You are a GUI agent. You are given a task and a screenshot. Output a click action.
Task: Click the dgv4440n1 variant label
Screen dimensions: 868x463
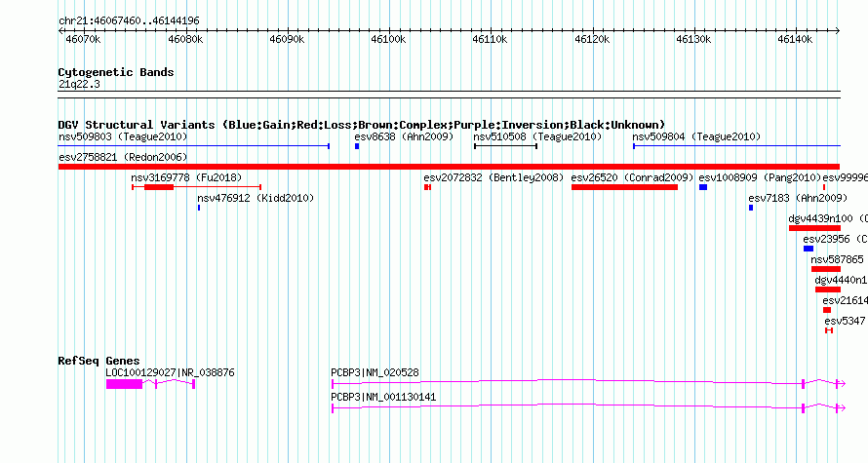(841, 280)
